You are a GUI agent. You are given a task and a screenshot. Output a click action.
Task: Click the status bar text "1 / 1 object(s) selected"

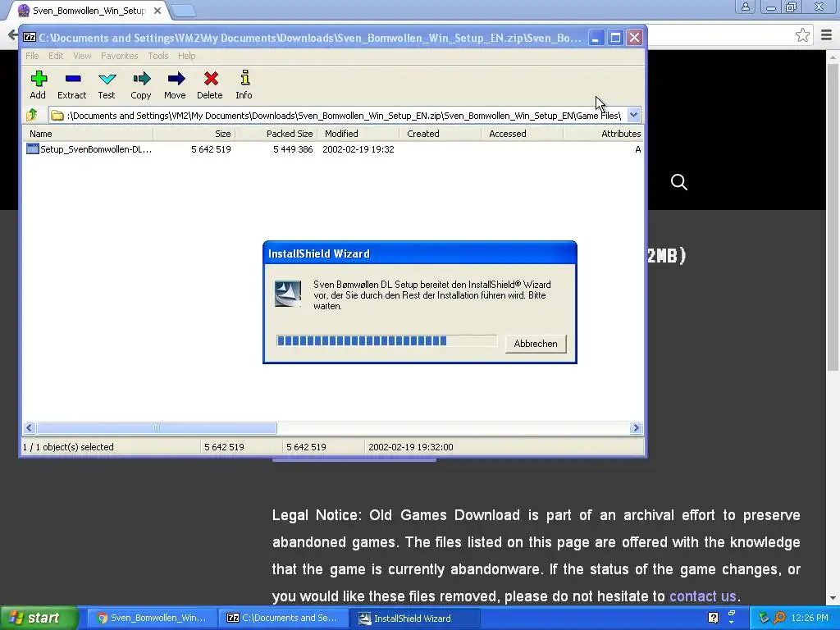(68, 447)
